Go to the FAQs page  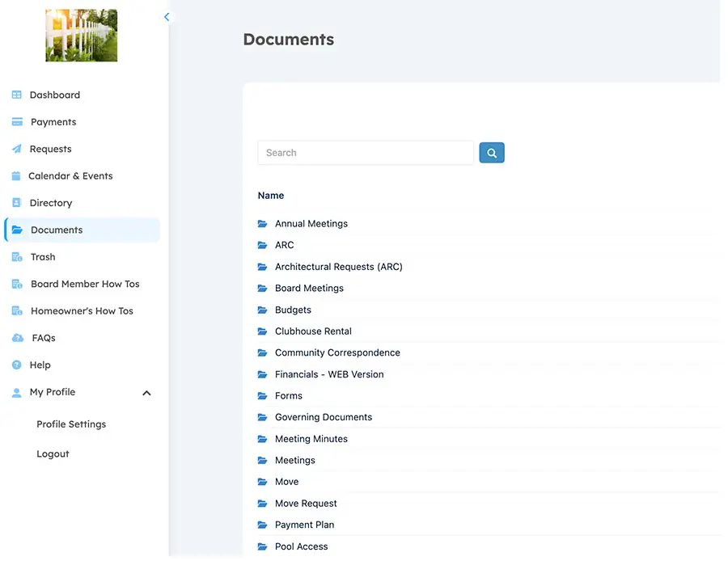point(44,338)
